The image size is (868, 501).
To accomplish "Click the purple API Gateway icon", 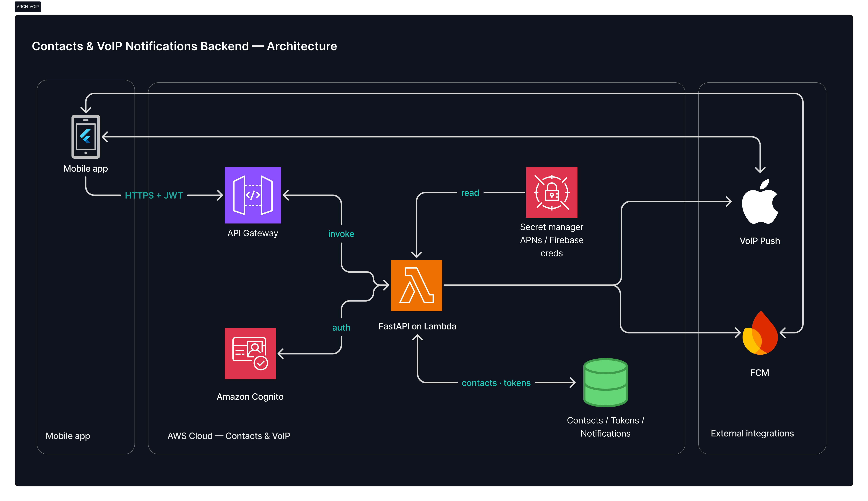I will click(253, 195).
